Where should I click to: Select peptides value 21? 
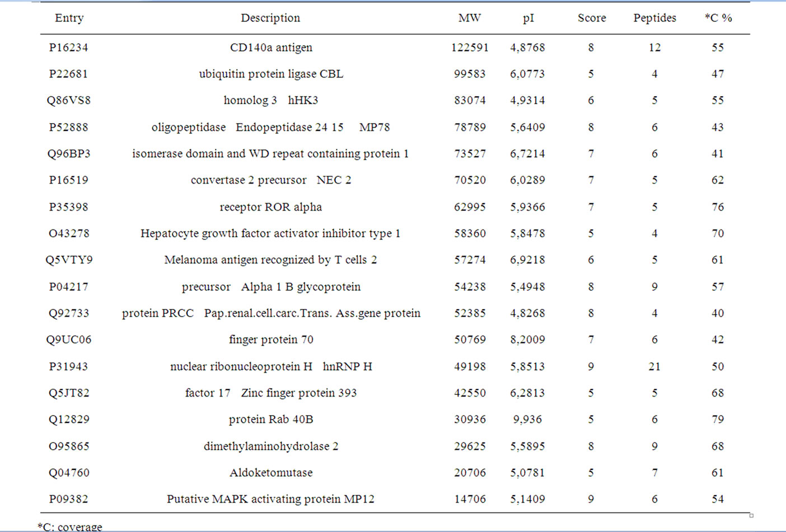(x=654, y=366)
